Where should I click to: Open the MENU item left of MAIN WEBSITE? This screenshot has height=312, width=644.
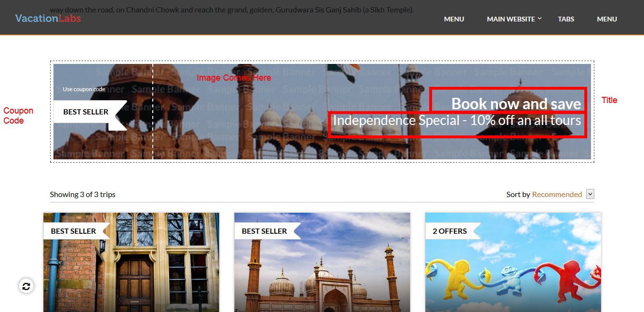pos(454,19)
